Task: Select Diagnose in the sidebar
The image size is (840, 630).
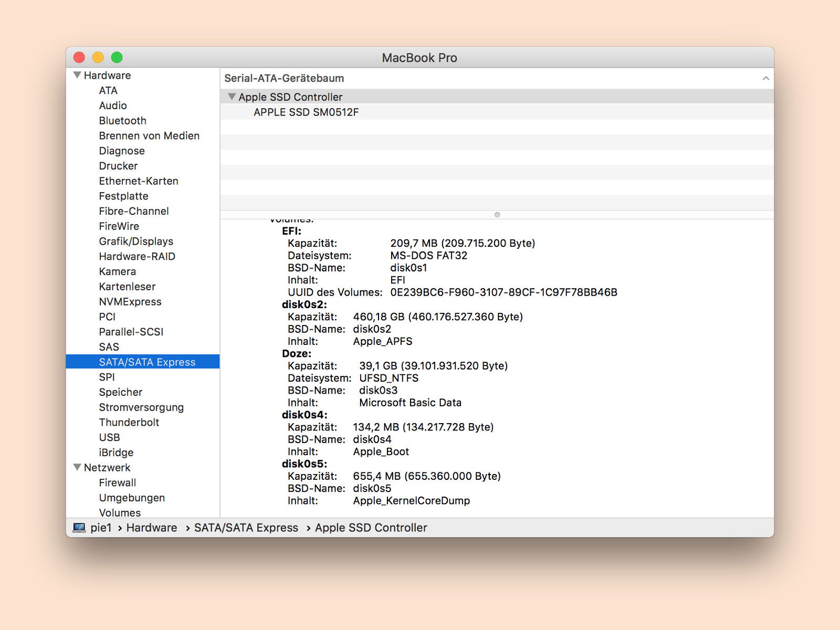Action: point(122,151)
